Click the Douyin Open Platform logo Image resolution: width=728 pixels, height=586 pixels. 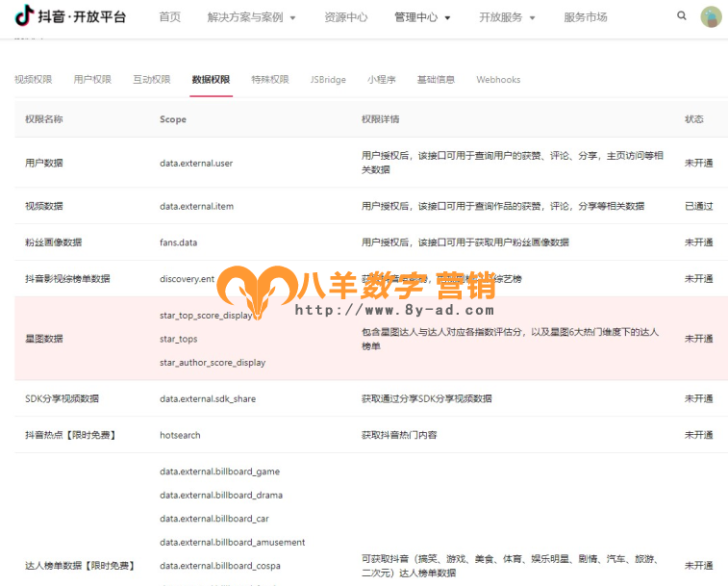(70, 16)
